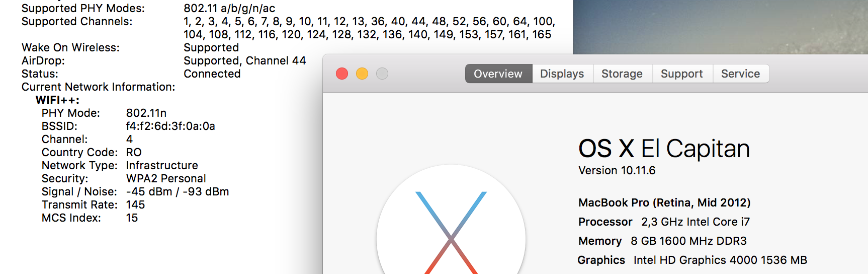Click the Security label

click(65, 178)
